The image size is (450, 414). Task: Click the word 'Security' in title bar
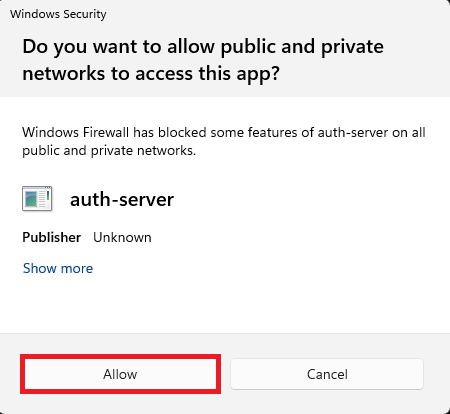[x=85, y=14]
